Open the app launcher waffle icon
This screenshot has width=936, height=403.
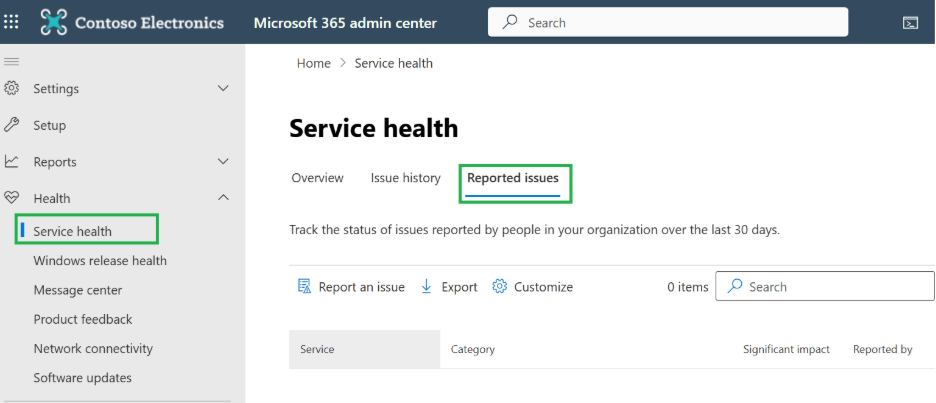tap(11, 23)
